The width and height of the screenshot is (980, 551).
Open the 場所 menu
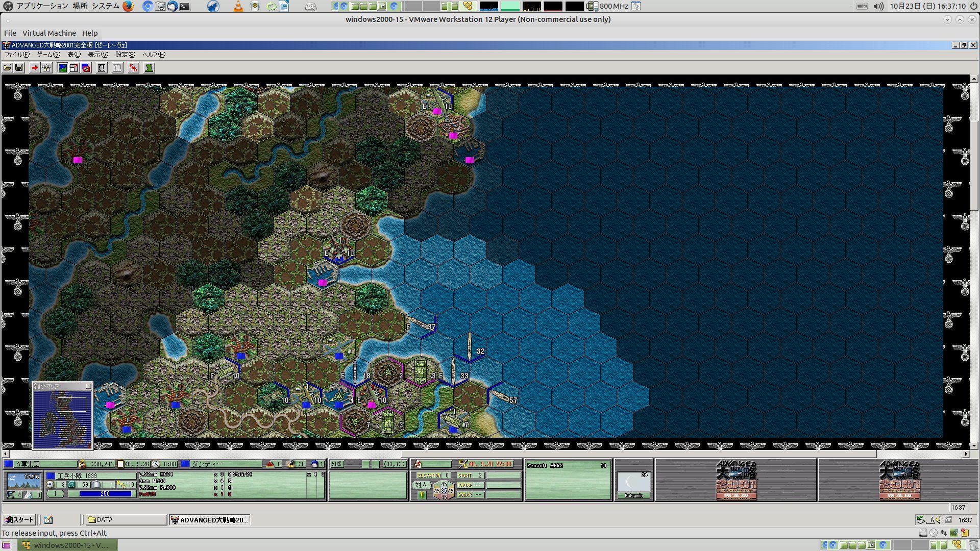pos(80,6)
